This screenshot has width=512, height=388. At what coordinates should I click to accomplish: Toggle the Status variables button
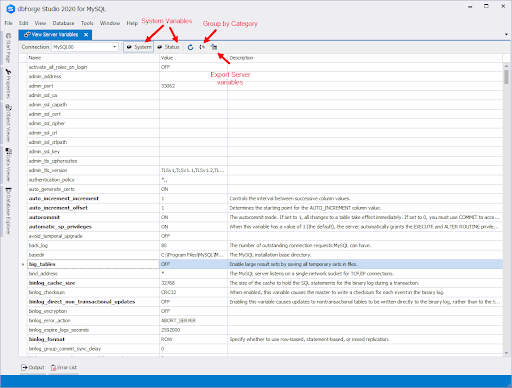(x=168, y=47)
